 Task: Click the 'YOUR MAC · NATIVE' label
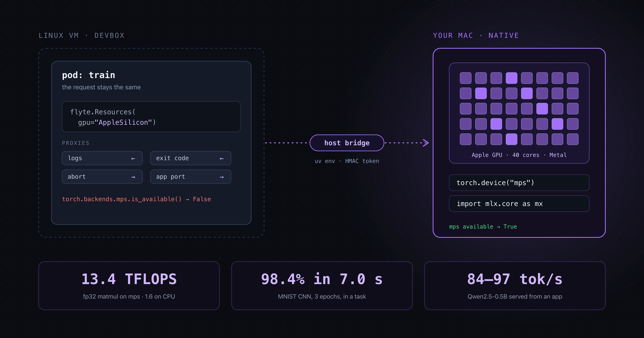[x=476, y=35]
